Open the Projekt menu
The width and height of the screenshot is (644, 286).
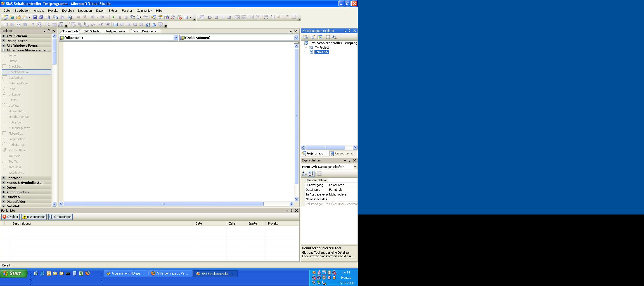coord(53,11)
